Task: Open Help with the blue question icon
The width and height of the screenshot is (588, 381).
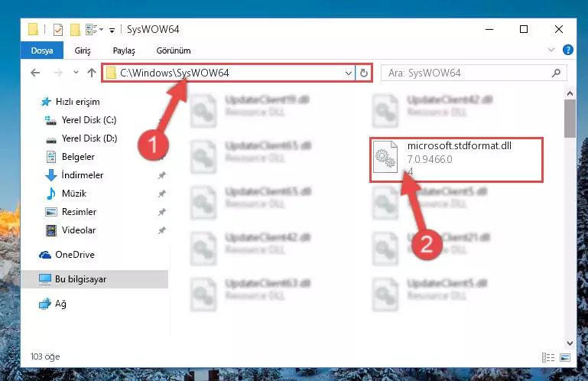Action: tap(568, 50)
